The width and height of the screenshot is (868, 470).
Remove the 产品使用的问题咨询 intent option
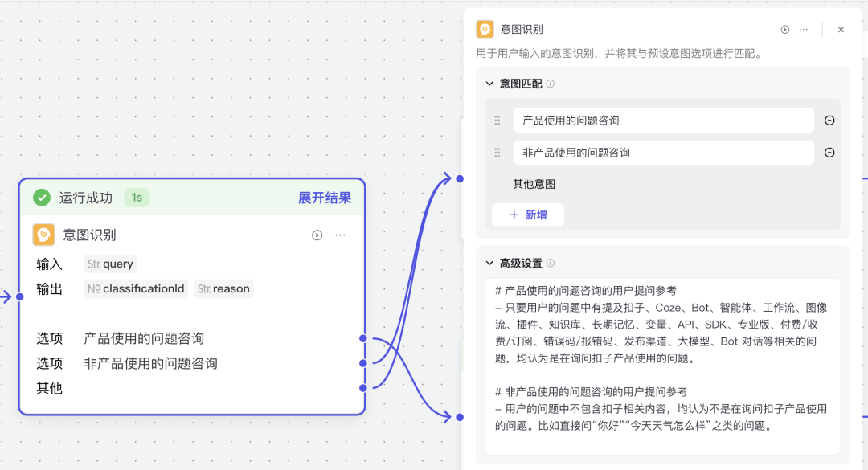click(829, 121)
